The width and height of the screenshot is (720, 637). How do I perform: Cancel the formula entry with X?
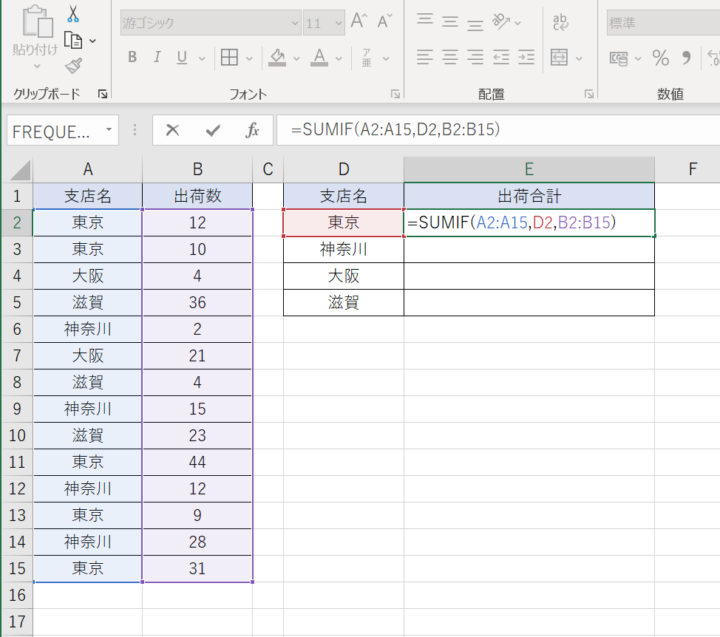coord(173,130)
